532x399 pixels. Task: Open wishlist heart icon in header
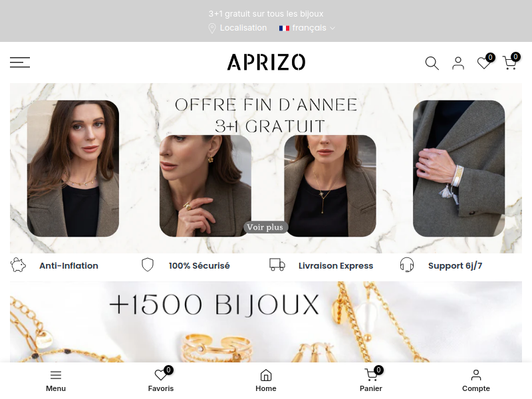tap(484, 63)
